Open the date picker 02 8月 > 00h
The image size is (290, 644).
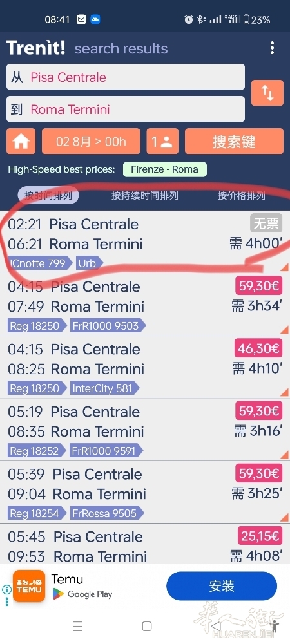(91, 141)
